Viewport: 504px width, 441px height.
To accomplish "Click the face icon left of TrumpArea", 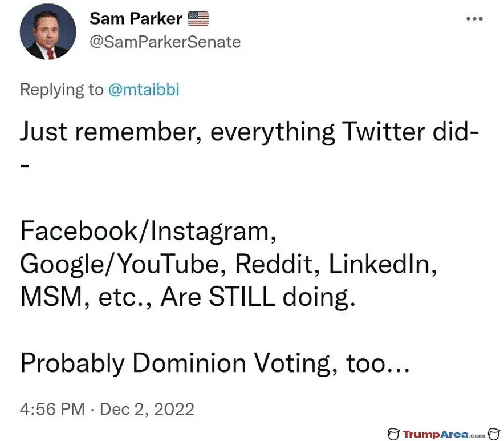I will tap(392, 434).
